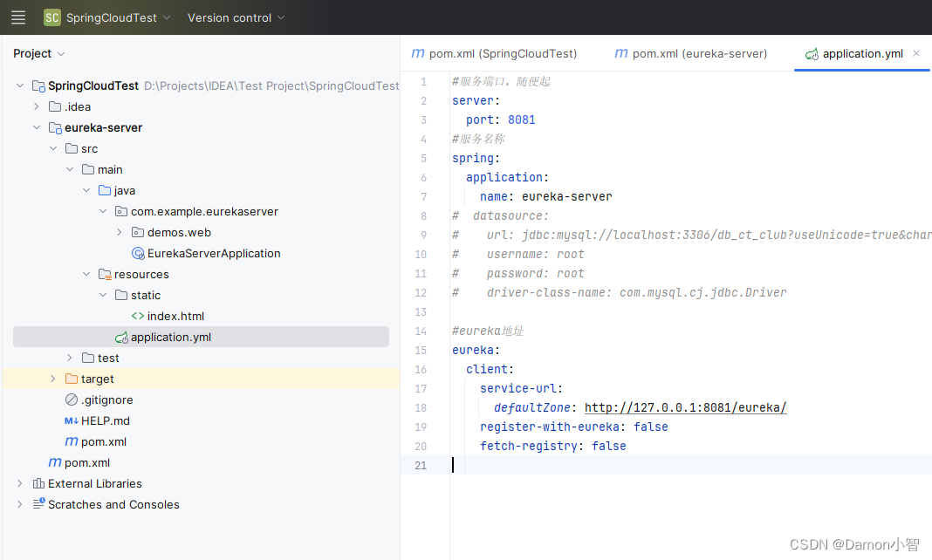Click the .gitignore file icon

(72, 400)
